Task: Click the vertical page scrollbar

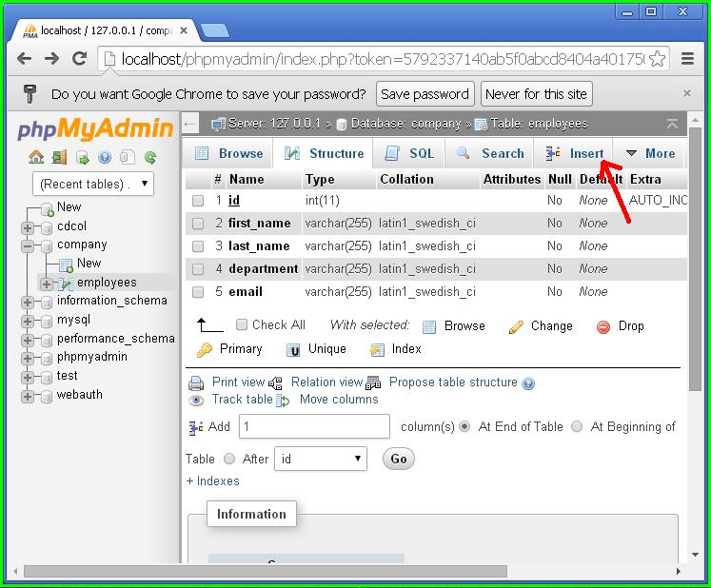Action: point(695,259)
